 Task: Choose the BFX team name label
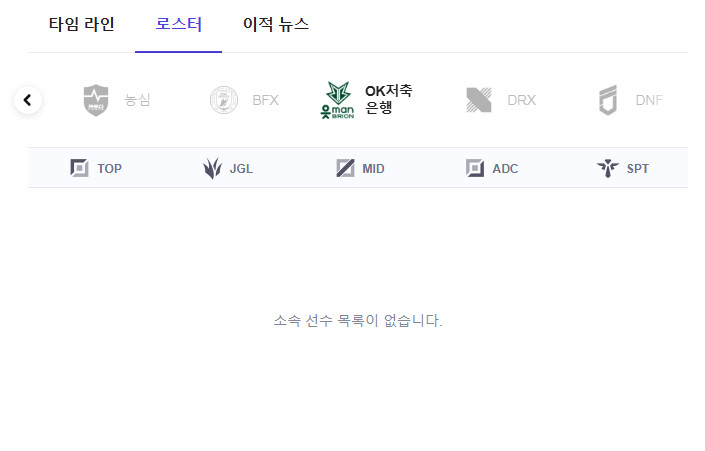pos(265,100)
